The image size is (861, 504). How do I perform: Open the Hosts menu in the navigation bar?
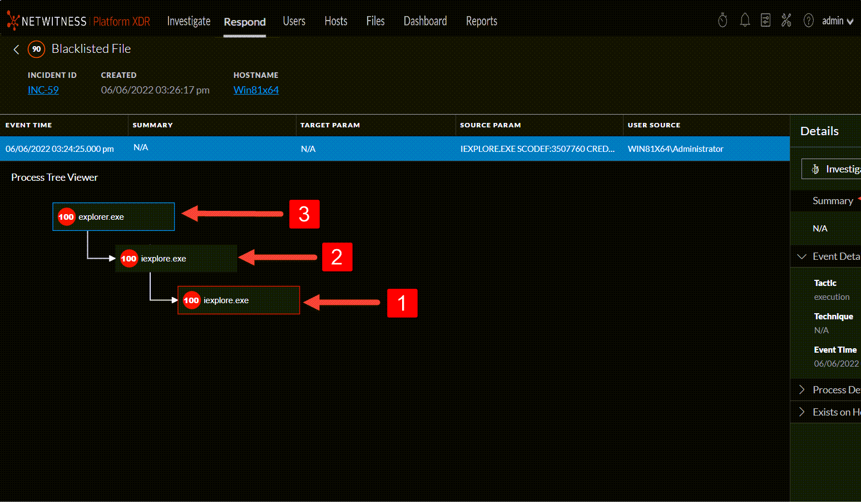coord(335,21)
